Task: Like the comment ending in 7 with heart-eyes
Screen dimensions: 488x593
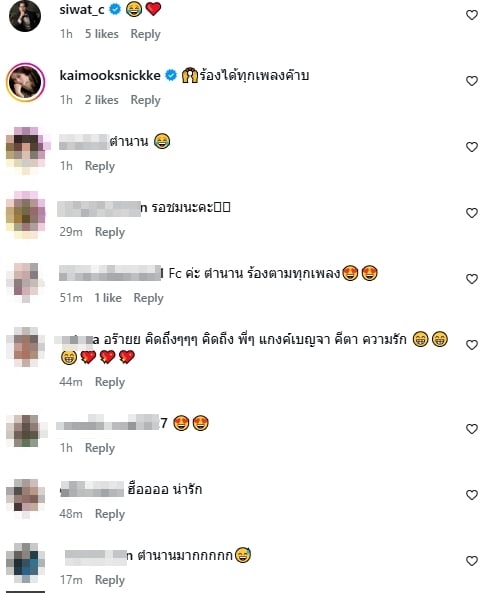Action: coord(471,429)
